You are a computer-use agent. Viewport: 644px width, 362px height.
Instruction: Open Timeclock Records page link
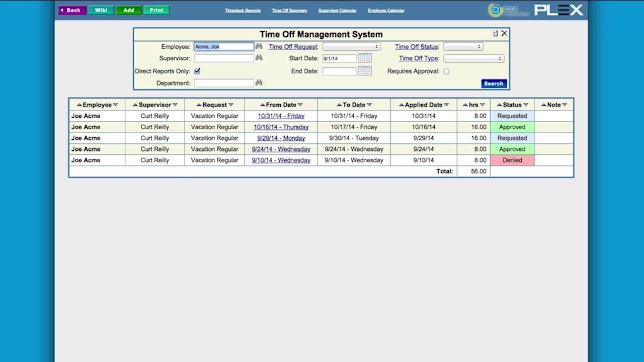(x=243, y=10)
